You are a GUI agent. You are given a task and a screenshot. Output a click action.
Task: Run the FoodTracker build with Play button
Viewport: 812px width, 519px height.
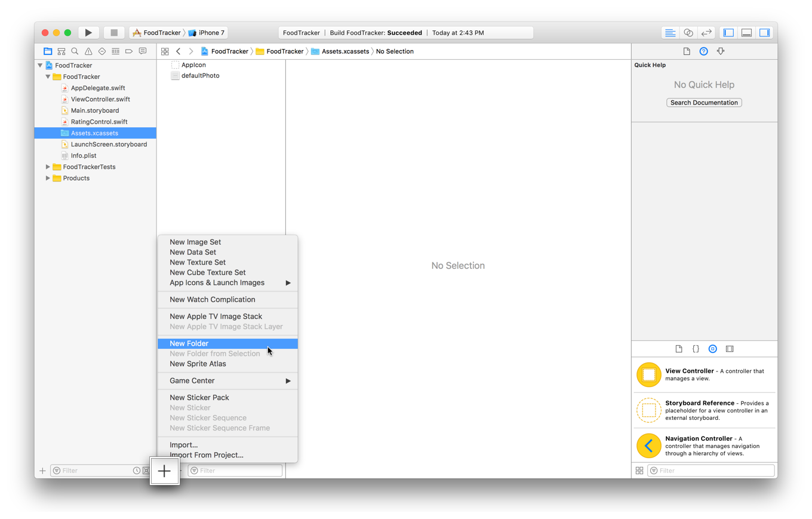(88, 33)
